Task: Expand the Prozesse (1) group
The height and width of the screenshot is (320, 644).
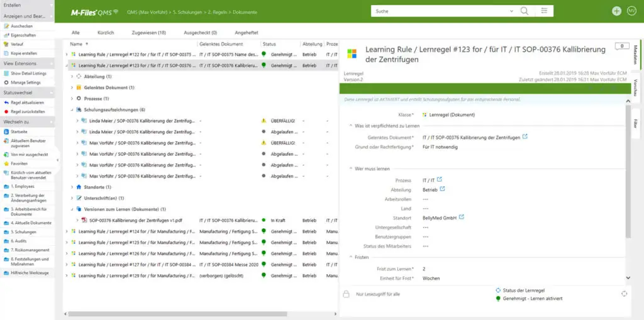Action: click(x=72, y=99)
